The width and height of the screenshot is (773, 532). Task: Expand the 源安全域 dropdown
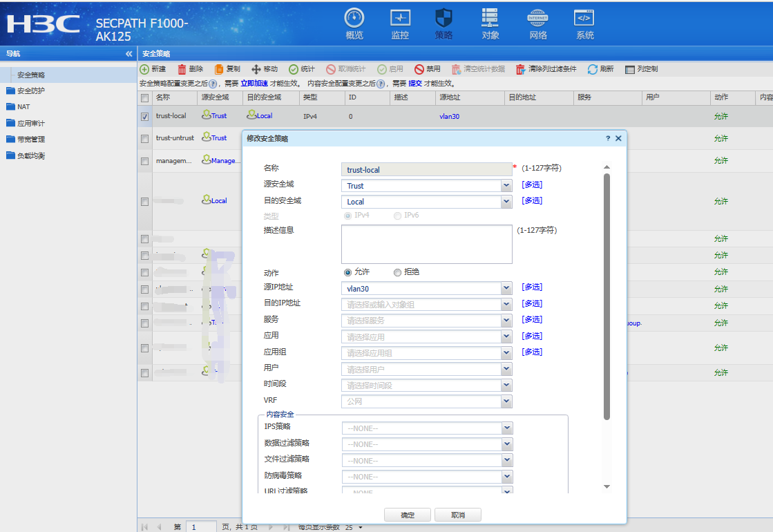506,186
